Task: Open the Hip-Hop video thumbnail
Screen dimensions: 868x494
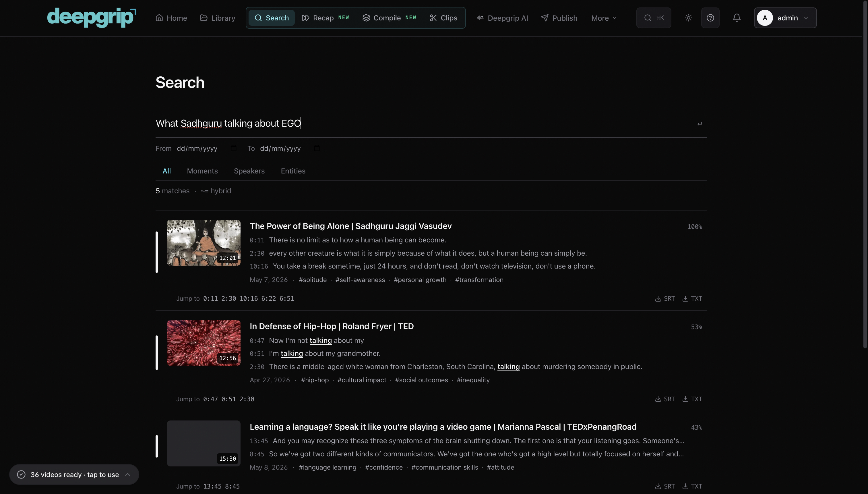Action: click(x=204, y=343)
